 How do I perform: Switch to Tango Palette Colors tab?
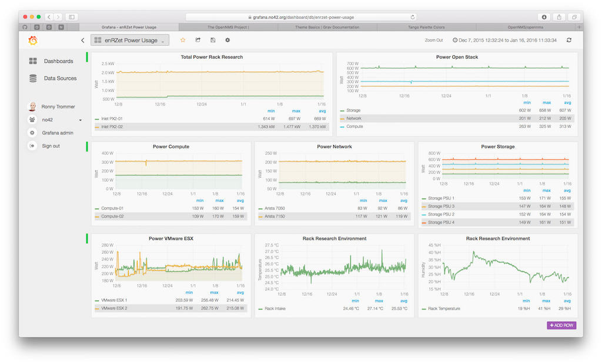(x=426, y=27)
